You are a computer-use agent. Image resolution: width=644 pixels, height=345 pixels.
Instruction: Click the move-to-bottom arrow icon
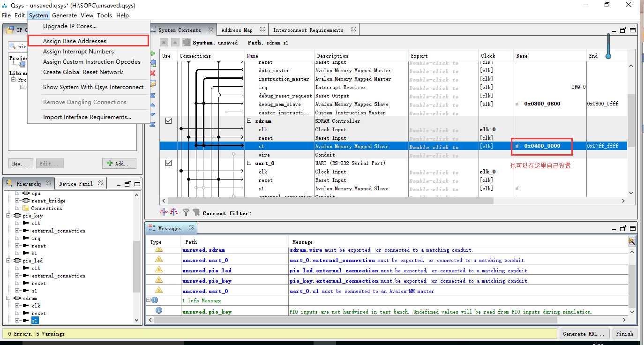click(152, 124)
